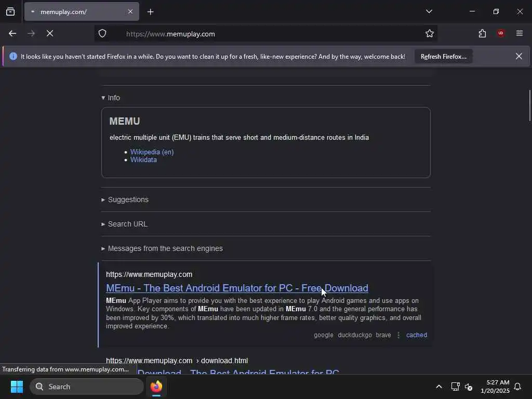The height and width of the screenshot is (399, 532).
Task: Expand the Suggestions section
Action: 125,199
